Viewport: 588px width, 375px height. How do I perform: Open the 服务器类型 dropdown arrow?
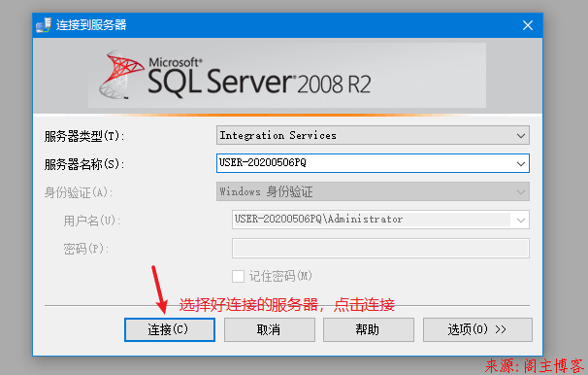(520, 135)
